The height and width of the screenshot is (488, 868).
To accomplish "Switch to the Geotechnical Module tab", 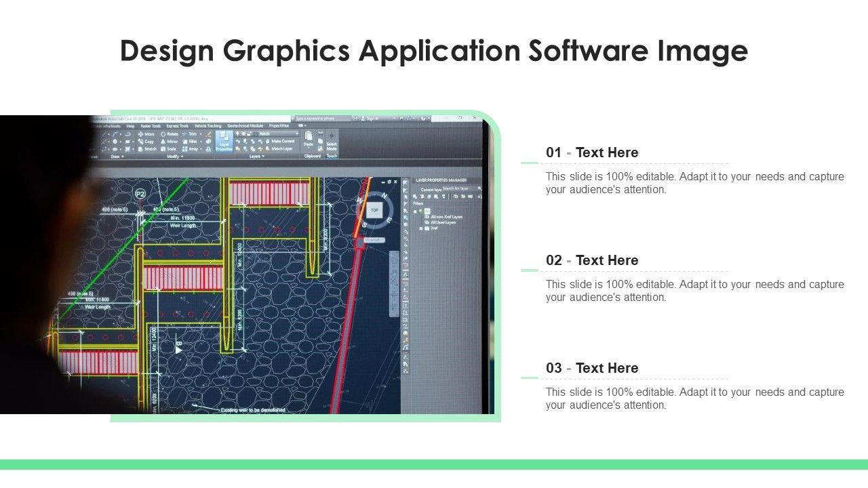I will [x=245, y=125].
